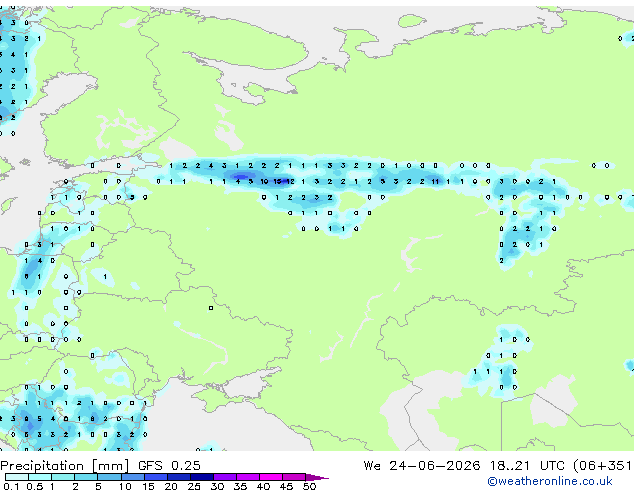This screenshot has width=634, height=490.
Task: Click the 'Precipitation [mm]' title text
Action: coord(65,466)
